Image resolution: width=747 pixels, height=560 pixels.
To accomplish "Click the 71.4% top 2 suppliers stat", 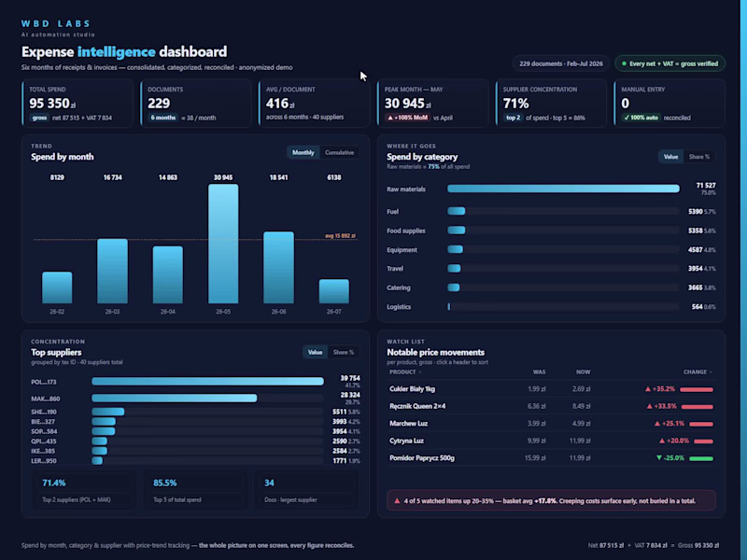I will [84, 491].
